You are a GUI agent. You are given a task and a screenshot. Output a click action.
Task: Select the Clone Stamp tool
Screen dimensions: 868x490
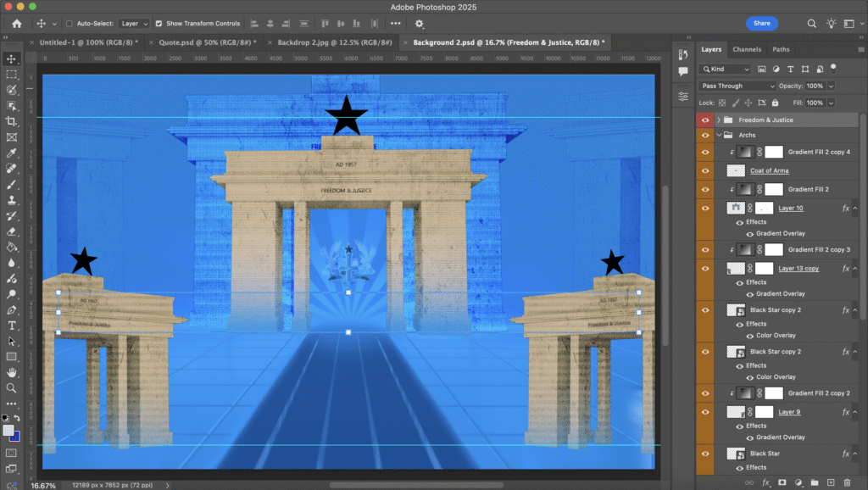point(11,200)
